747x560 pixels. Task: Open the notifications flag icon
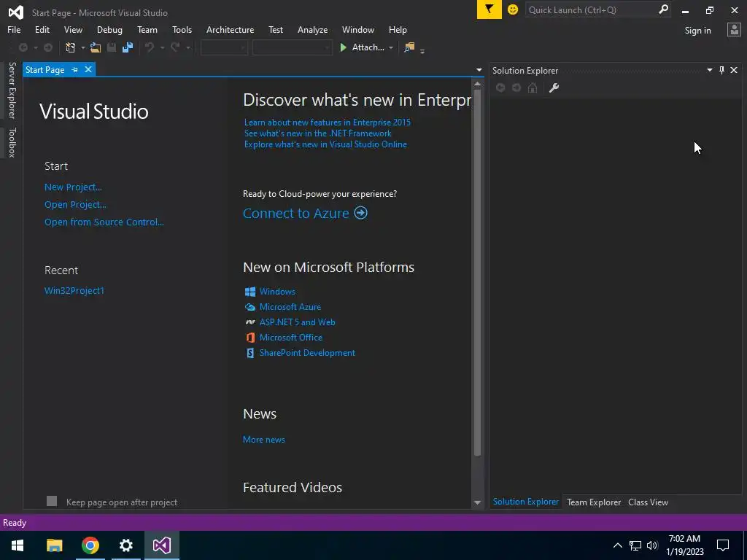(489, 9)
